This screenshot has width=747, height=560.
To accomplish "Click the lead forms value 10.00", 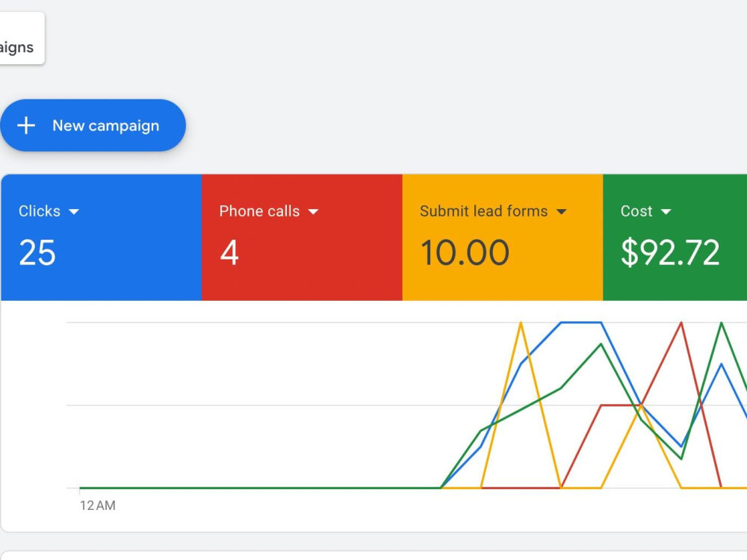I will pyautogui.click(x=465, y=252).
